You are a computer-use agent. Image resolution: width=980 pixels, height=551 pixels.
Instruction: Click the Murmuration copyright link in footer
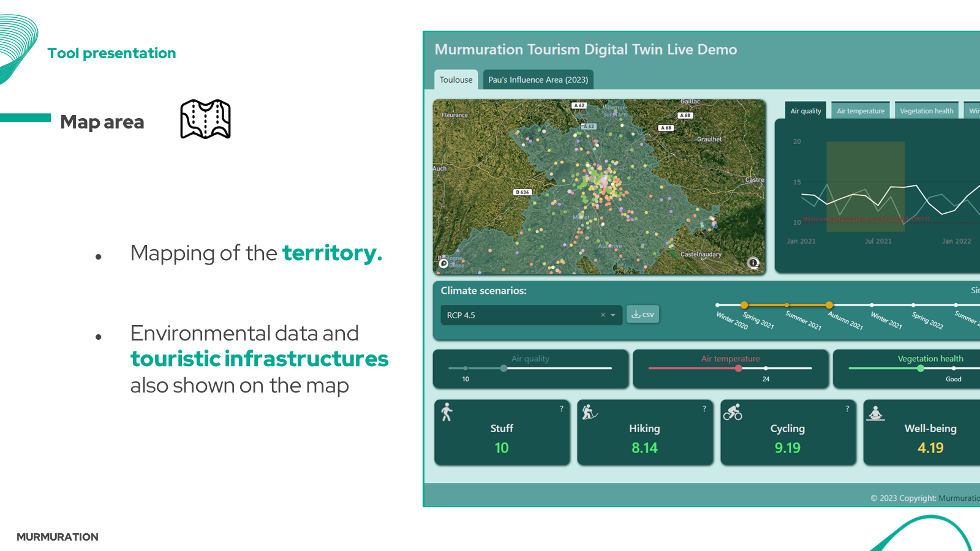pyautogui.click(x=959, y=498)
